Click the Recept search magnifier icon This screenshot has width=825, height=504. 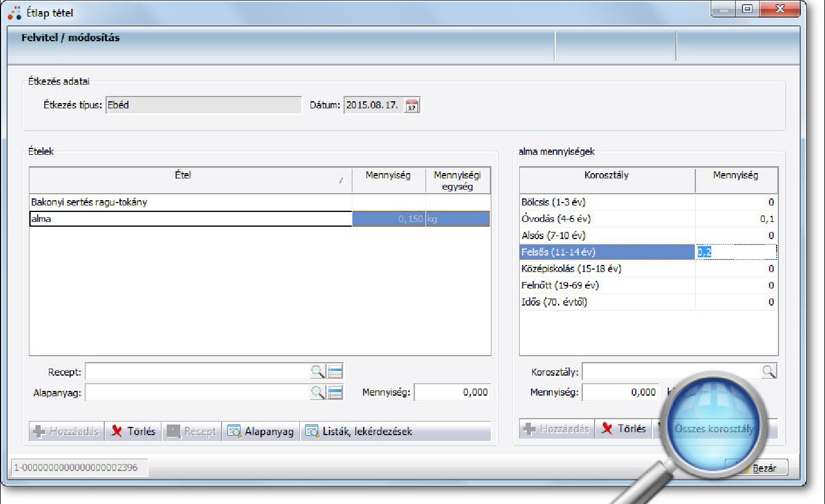(318, 372)
